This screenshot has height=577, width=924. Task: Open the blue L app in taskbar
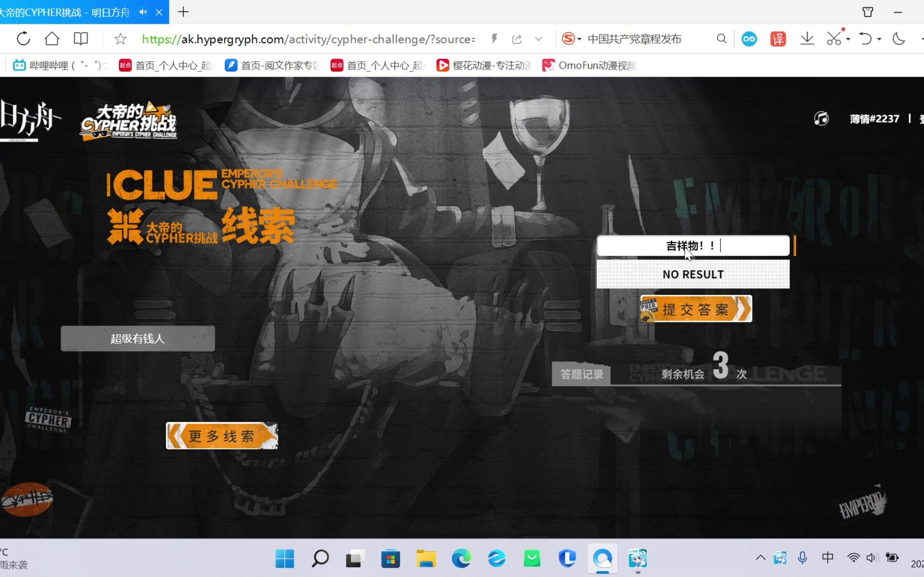[567, 559]
